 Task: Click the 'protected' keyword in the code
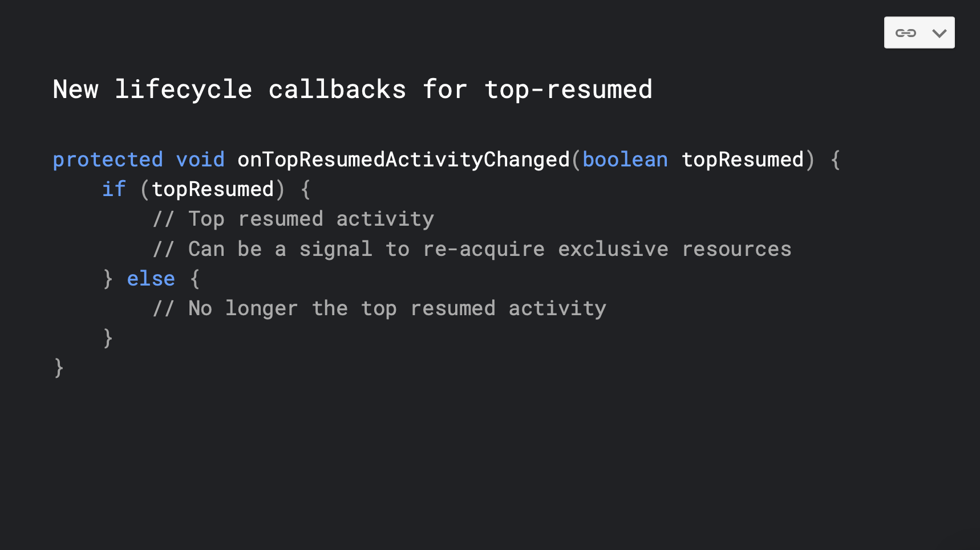[x=108, y=160]
